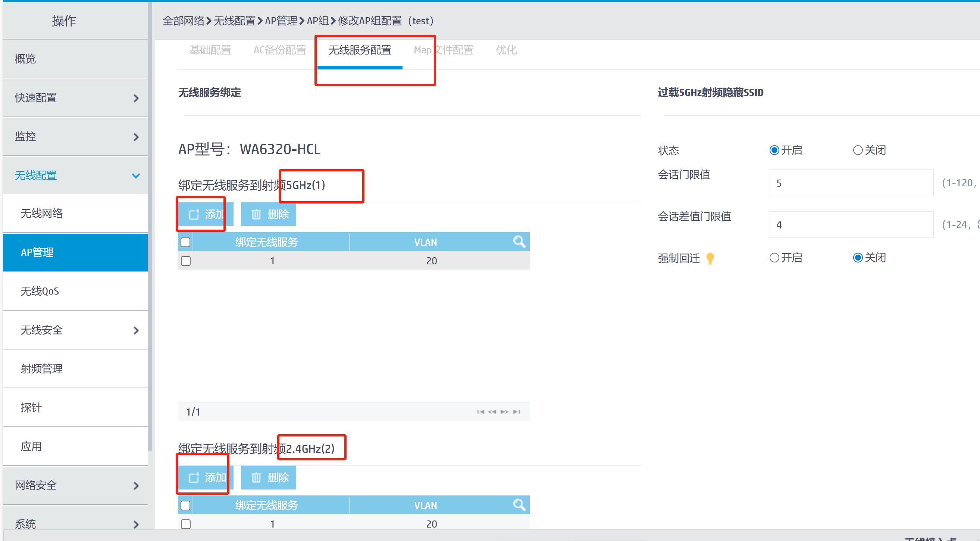The height and width of the screenshot is (541, 980).
Task: Go to last page in 5GHz table pager
Action: point(517,411)
